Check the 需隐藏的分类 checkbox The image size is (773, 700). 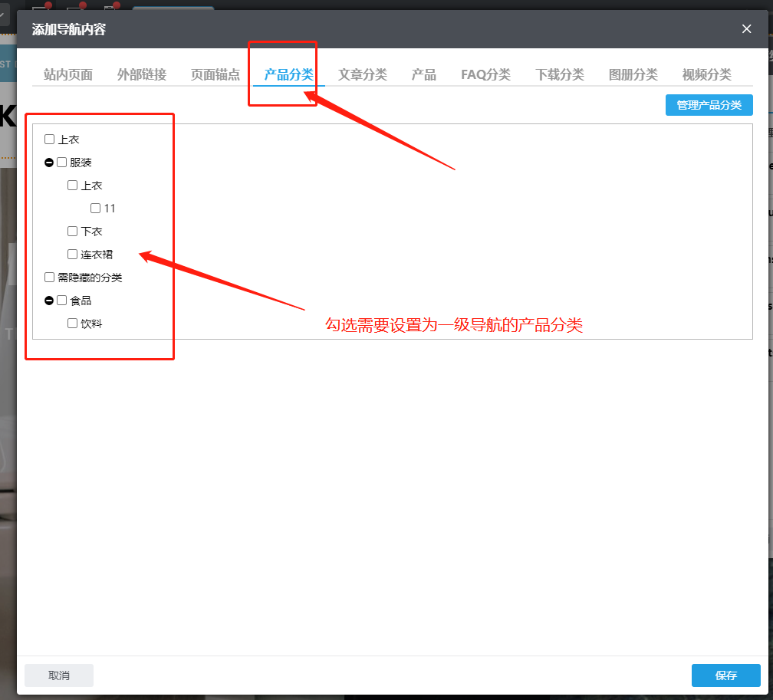point(50,278)
